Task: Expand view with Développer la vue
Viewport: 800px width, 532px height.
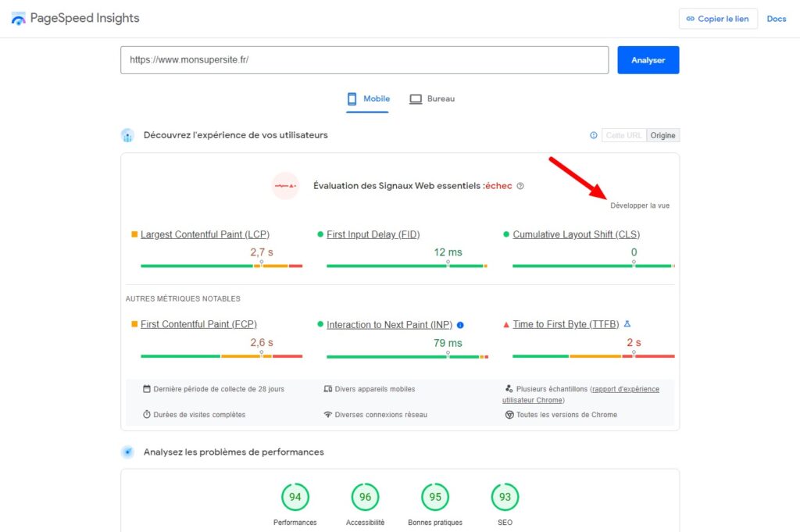Action: click(640, 205)
